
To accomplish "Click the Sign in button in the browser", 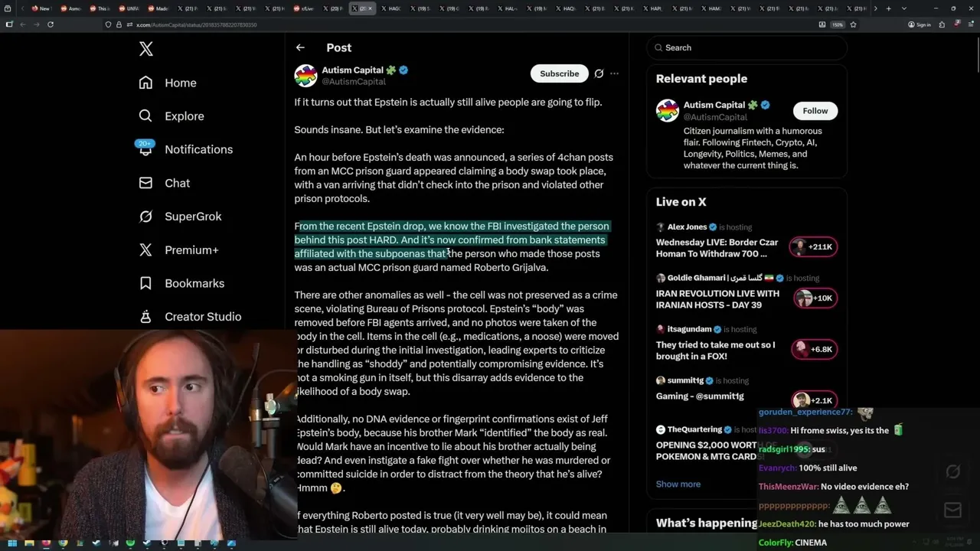I will coord(920,24).
